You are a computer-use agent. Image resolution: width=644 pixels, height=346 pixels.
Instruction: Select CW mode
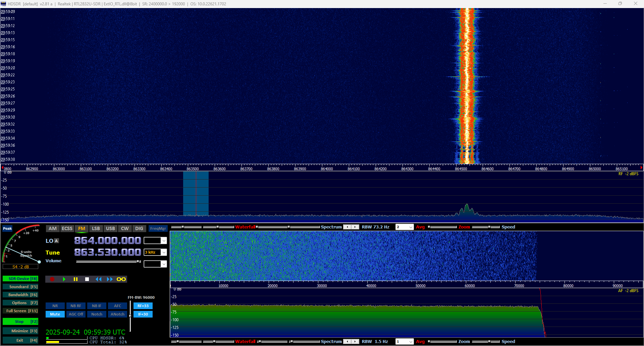pyautogui.click(x=125, y=228)
